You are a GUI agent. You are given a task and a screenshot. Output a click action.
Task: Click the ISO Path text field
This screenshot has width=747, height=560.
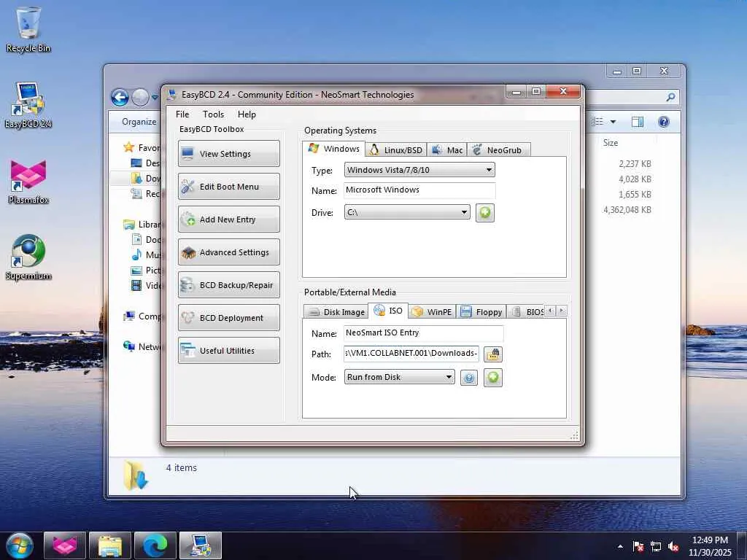(411, 354)
